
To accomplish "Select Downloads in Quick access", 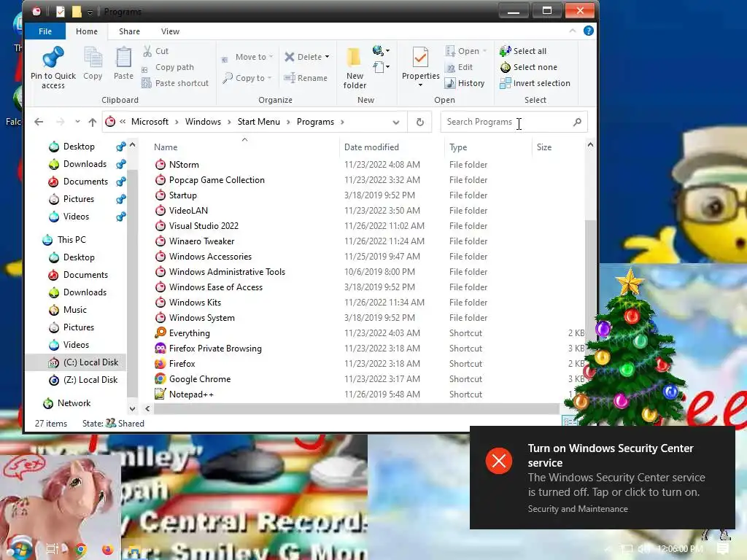I will coord(85,164).
